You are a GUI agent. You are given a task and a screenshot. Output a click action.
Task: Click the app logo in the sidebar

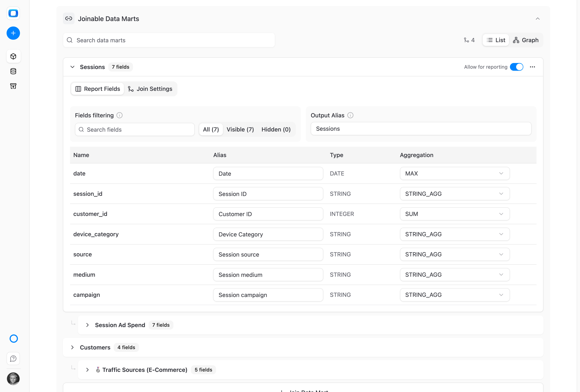pos(13,13)
